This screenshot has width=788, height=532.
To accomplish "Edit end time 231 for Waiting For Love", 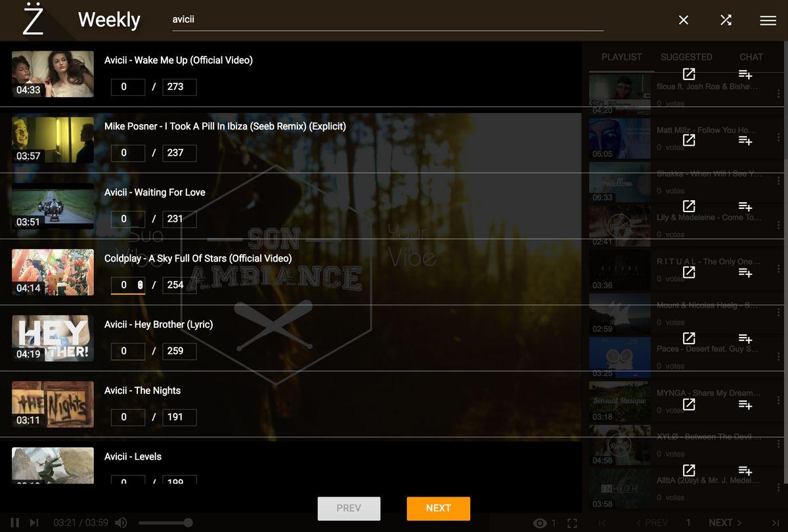I will pyautogui.click(x=179, y=219).
